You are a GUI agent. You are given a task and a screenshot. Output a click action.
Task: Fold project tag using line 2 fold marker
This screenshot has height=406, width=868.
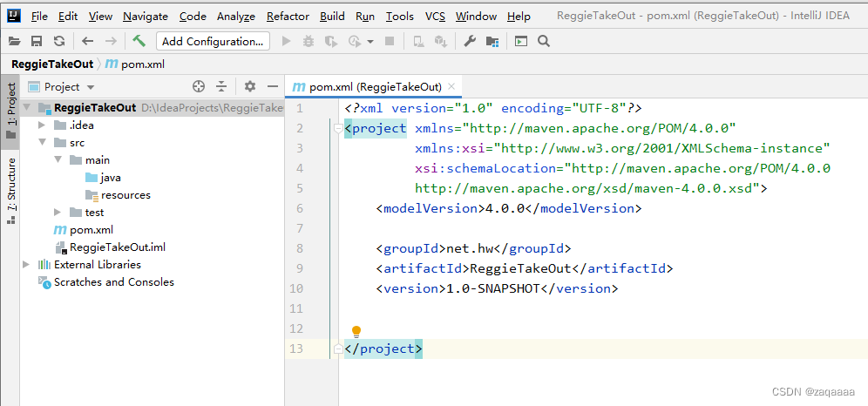pyautogui.click(x=337, y=128)
